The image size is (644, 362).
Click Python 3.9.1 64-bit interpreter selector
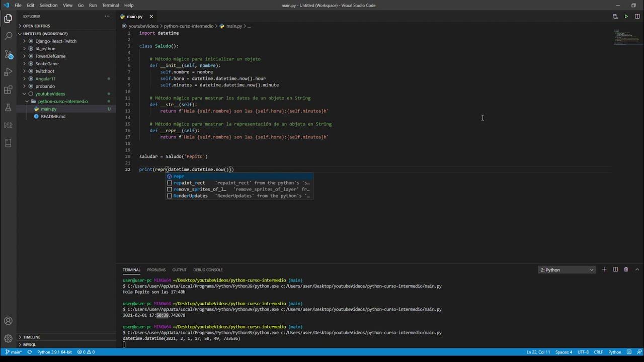tap(55, 352)
